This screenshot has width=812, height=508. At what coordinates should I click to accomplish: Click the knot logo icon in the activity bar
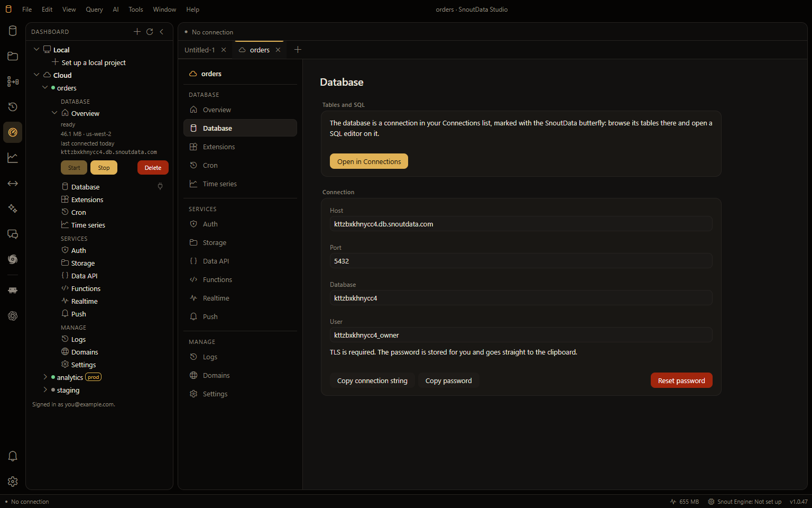tap(13, 316)
